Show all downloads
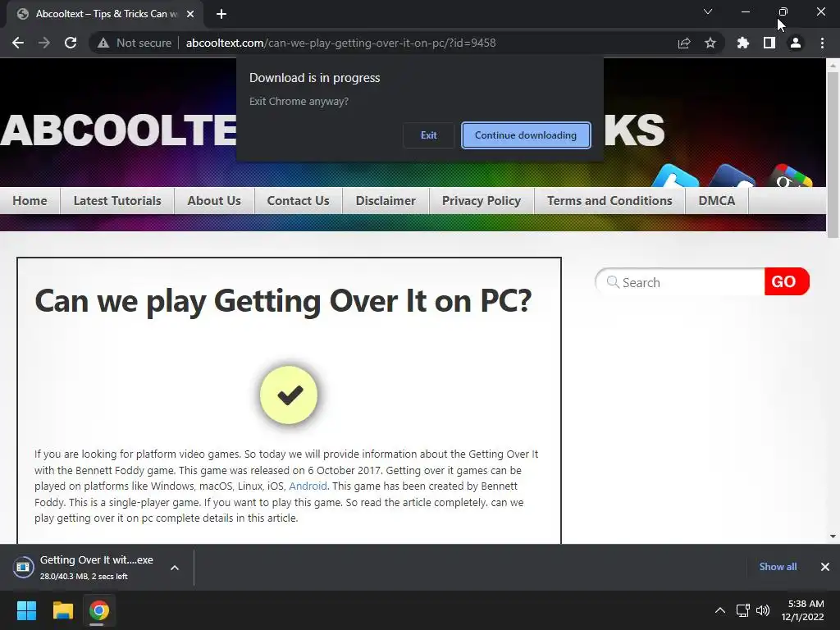The height and width of the screenshot is (630, 840). click(x=778, y=567)
